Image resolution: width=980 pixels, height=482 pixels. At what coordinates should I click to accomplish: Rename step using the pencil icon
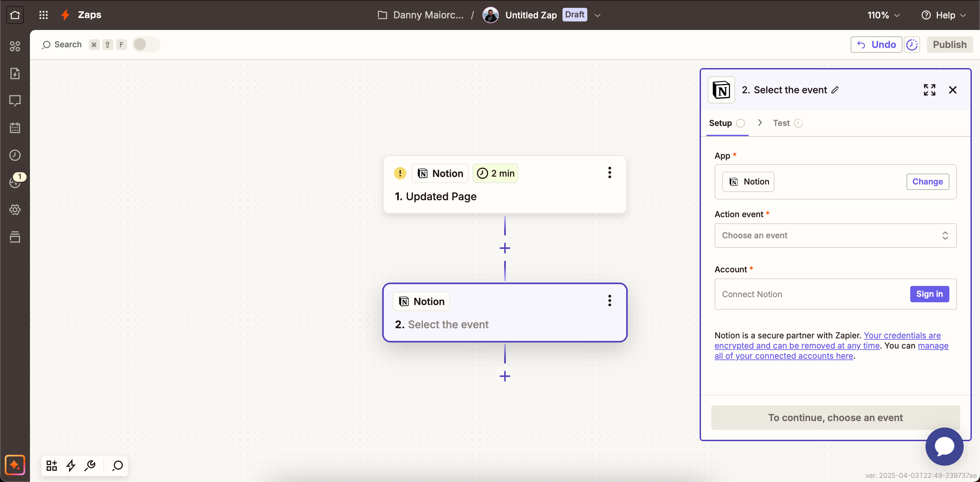point(835,90)
